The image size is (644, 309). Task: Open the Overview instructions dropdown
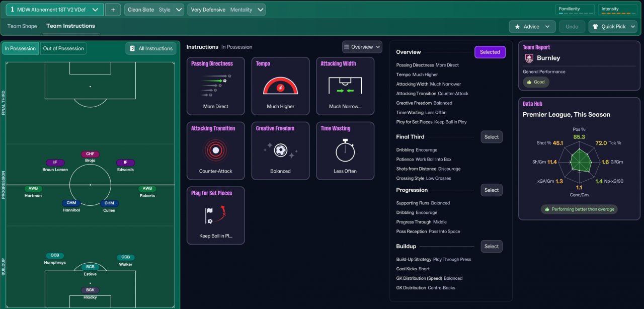click(362, 47)
